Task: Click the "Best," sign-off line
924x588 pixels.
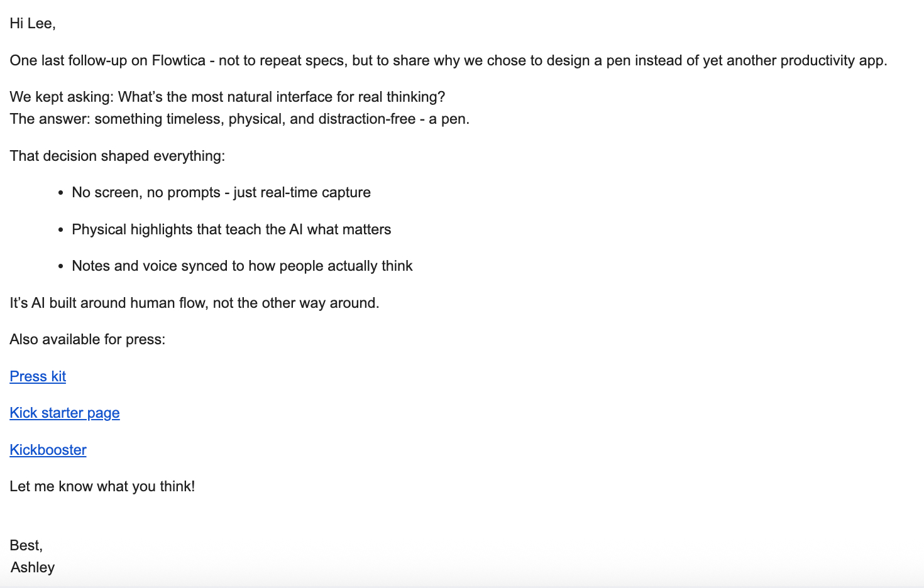Action: pos(26,545)
